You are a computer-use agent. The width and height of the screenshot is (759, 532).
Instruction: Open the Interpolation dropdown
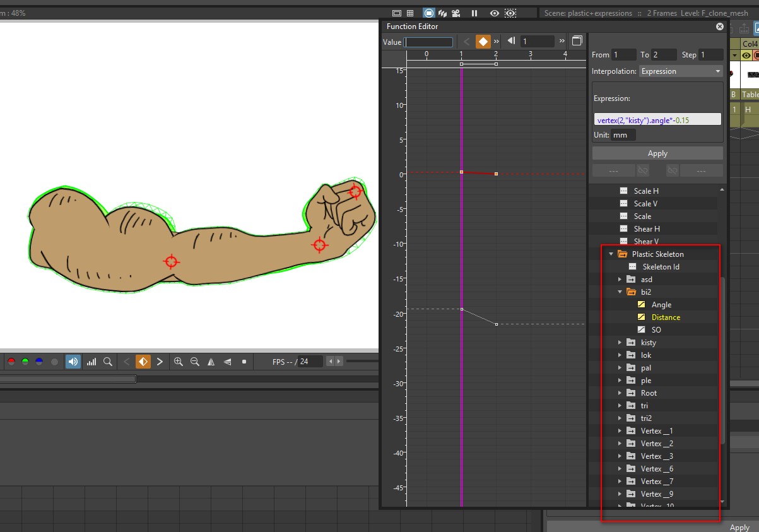pyautogui.click(x=681, y=71)
